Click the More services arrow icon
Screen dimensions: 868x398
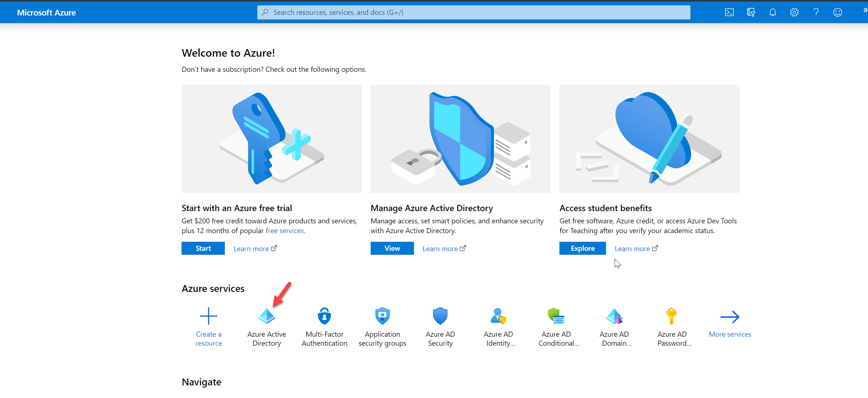730,317
